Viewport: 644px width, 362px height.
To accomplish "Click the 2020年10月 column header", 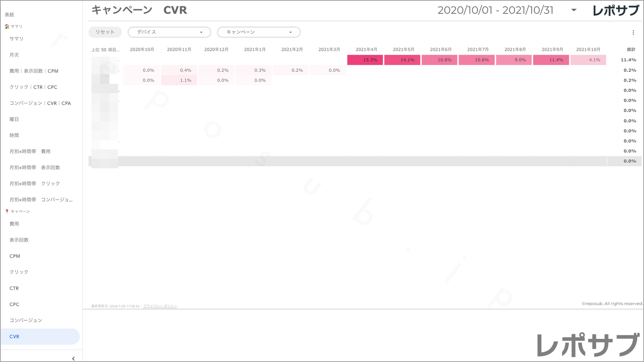I will [142, 49].
